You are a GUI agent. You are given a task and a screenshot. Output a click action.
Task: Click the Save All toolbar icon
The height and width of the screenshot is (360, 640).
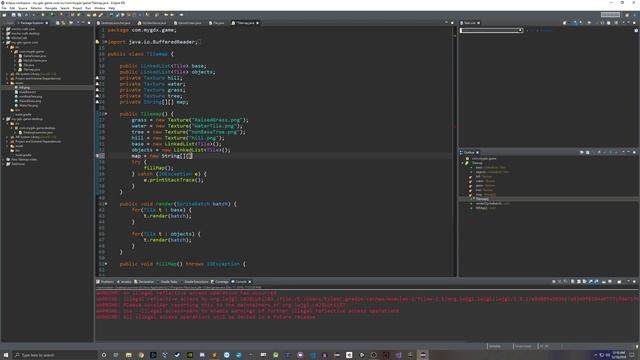[x=19, y=15]
